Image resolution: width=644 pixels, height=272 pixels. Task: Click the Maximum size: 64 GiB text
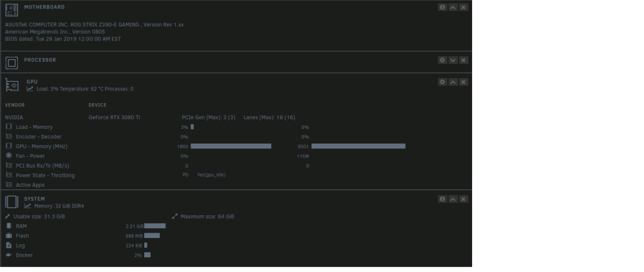click(x=207, y=217)
